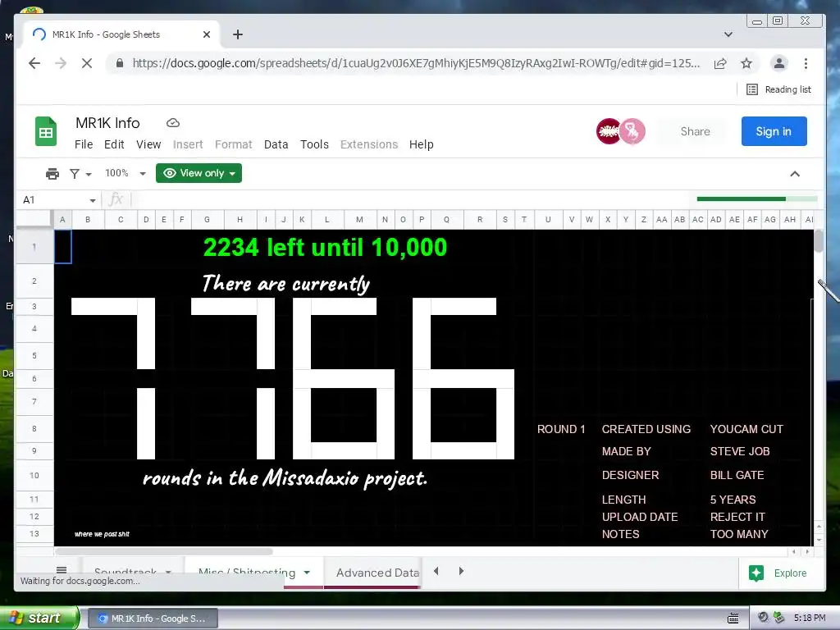Open the all sheets list icon
This screenshot has width=840, height=630.
click(x=62, y=570)
